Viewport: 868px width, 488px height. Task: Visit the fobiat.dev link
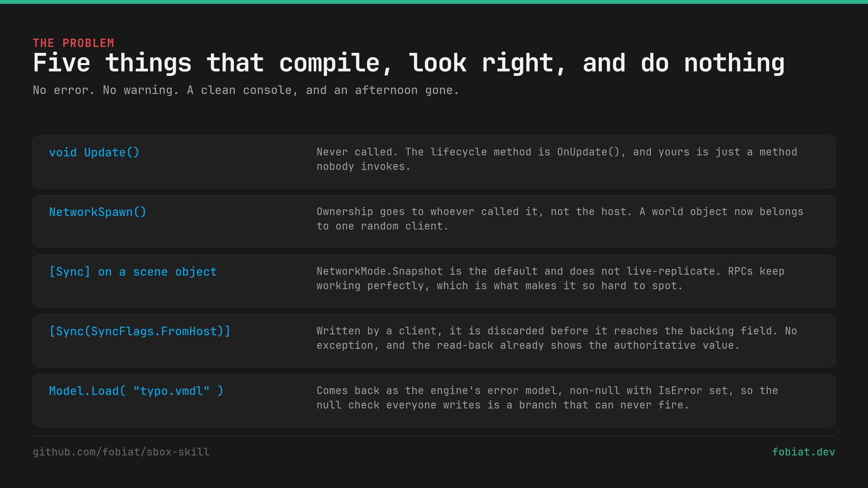803,452
